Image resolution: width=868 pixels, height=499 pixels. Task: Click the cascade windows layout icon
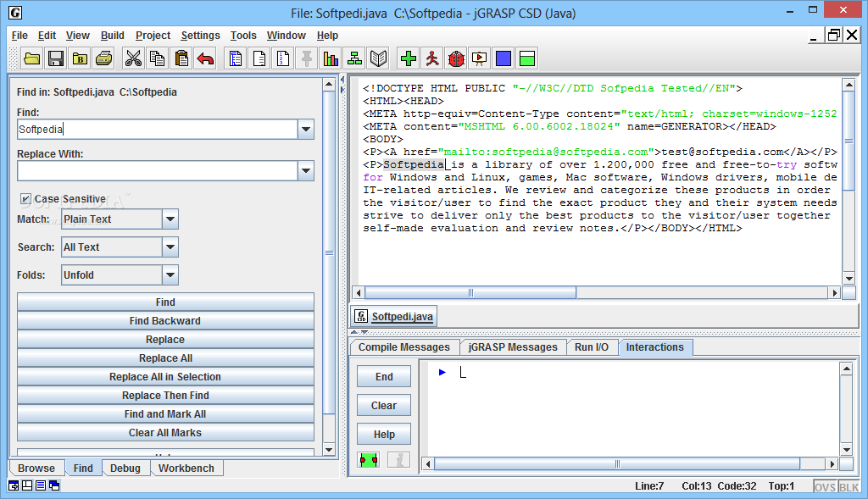(x=54, y=485)
